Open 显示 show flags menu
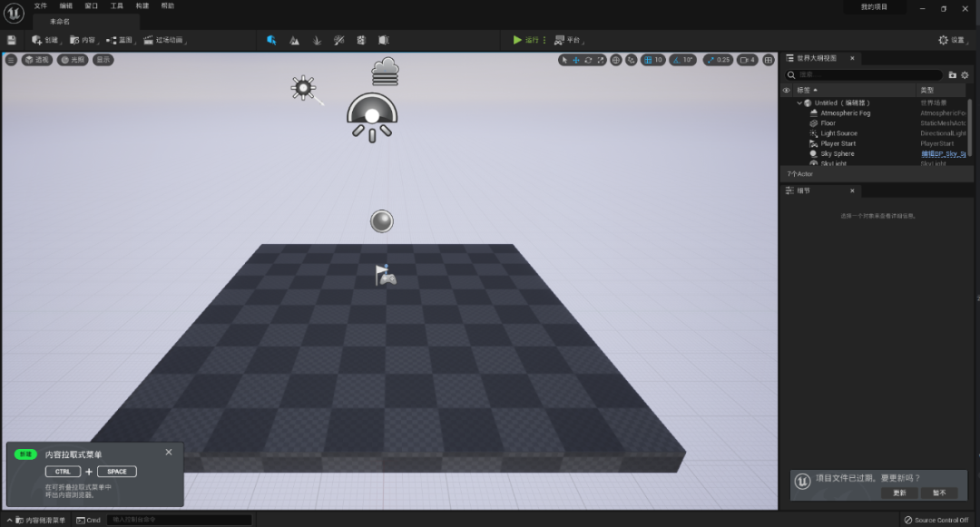 [x=103, y=60]
